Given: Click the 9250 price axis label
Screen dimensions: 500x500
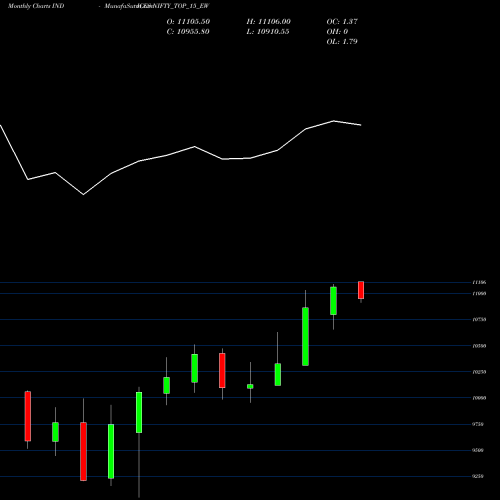Looking at the screenshot, I should click(478, 476).
